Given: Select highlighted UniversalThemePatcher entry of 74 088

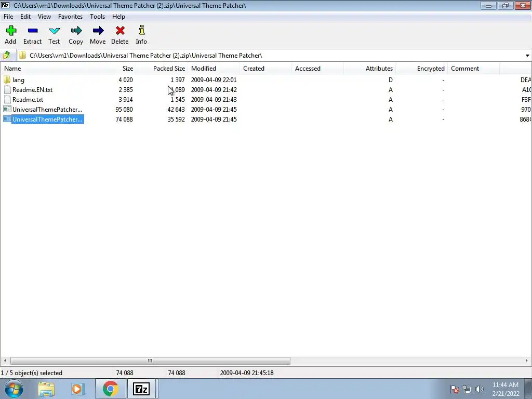Looking at the screenshot, I should tap(47, 119).
